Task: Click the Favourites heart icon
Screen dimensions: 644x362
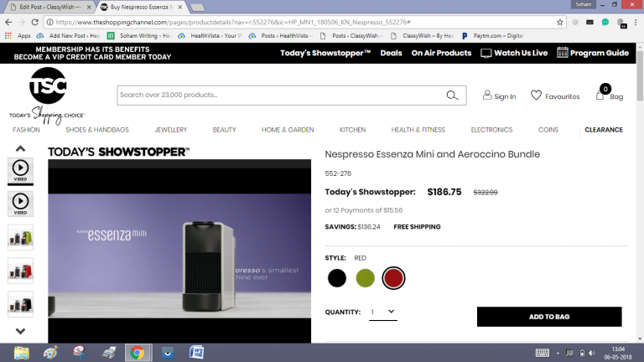Action: coord(536,96)
